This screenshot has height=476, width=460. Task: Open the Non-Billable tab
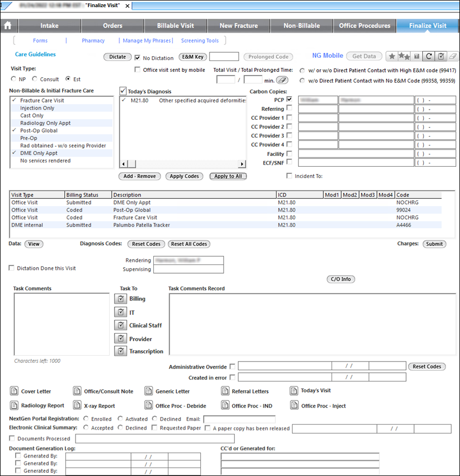click(x=302, y=26)
